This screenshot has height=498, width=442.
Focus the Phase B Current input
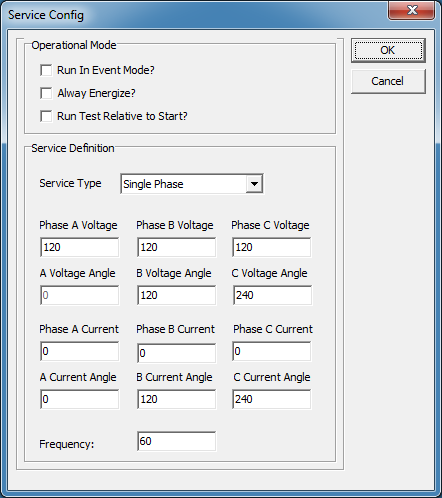176,353
